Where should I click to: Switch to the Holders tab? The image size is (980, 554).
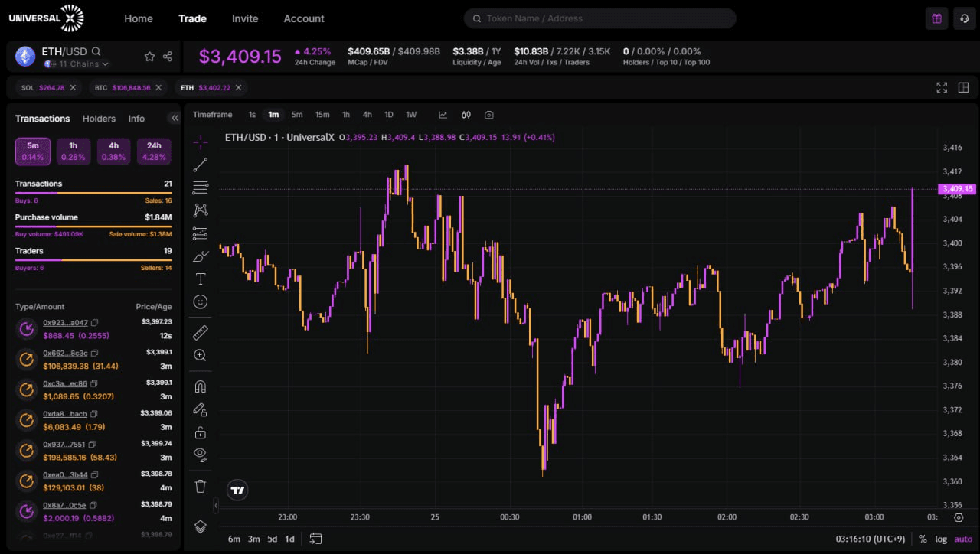click(x=99, y=119)
